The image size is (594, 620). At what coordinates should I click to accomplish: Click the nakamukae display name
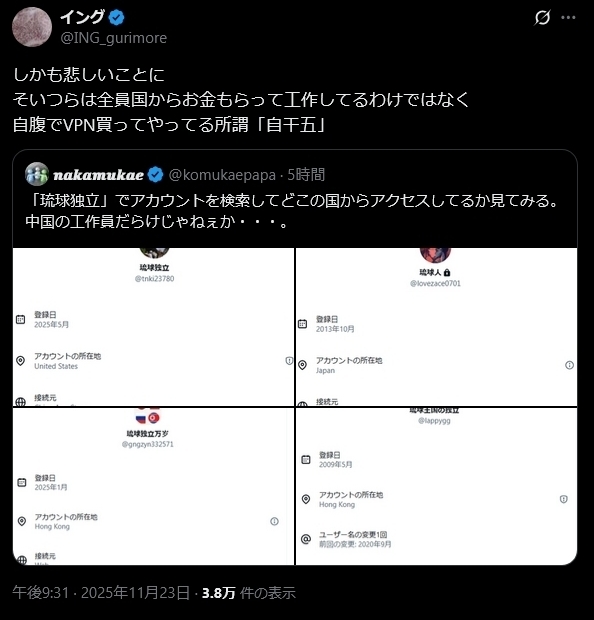98,175
